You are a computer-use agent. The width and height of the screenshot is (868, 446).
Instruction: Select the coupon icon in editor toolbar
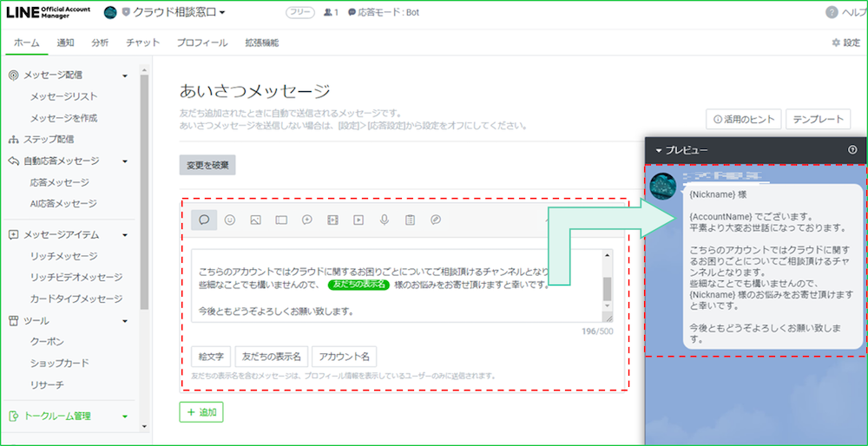pos(281,220)
